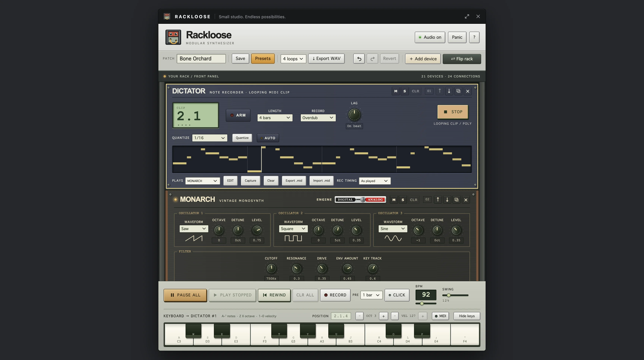The image size is (644, 360).
Task: Open the Presets browser
Action: [x=263, y=59]
